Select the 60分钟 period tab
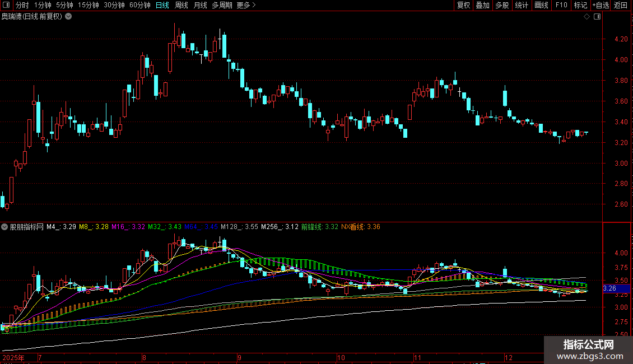The image size is (633, 364). pos(140,5)
